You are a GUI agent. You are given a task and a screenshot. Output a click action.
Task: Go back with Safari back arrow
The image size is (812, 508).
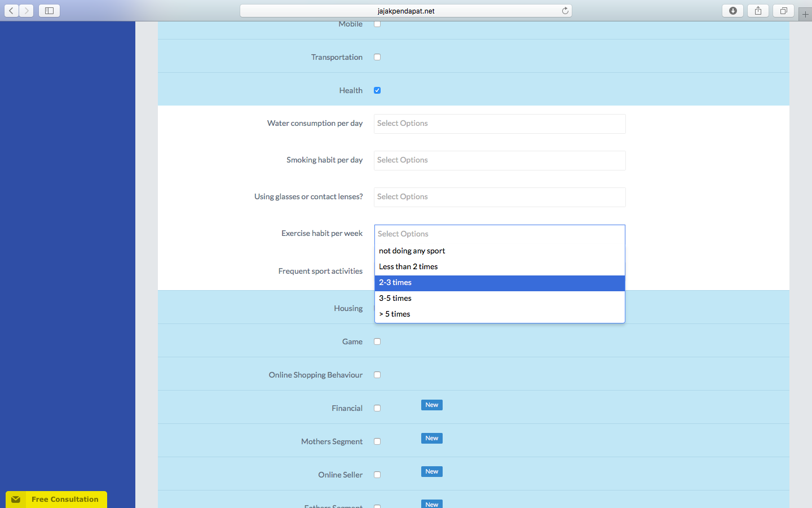[x=11, y=11]
